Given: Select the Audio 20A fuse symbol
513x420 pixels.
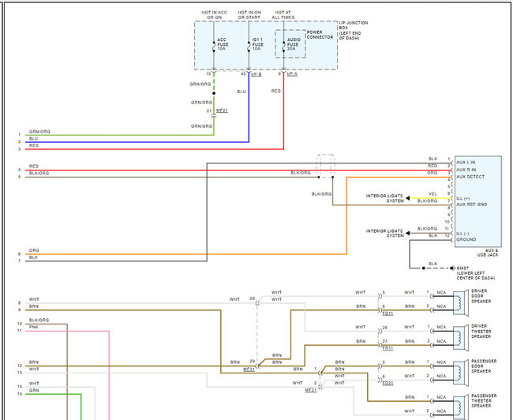Looking at the screenshot, I should coord(283,47).
